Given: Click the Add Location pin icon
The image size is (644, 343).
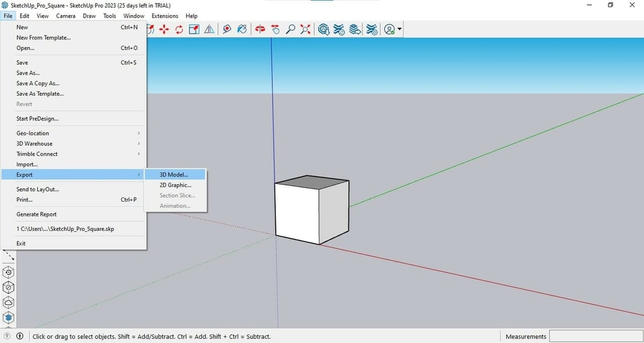Looking at the screenshot, I should 227,30.
